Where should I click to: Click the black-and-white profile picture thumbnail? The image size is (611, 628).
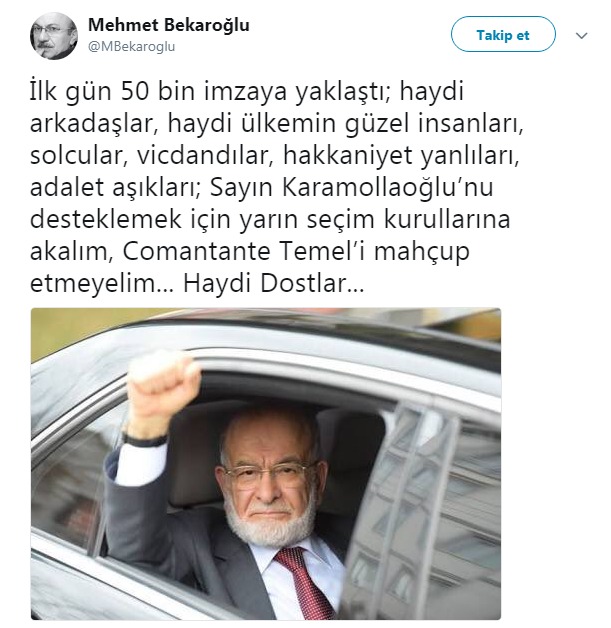pos(54,36)
